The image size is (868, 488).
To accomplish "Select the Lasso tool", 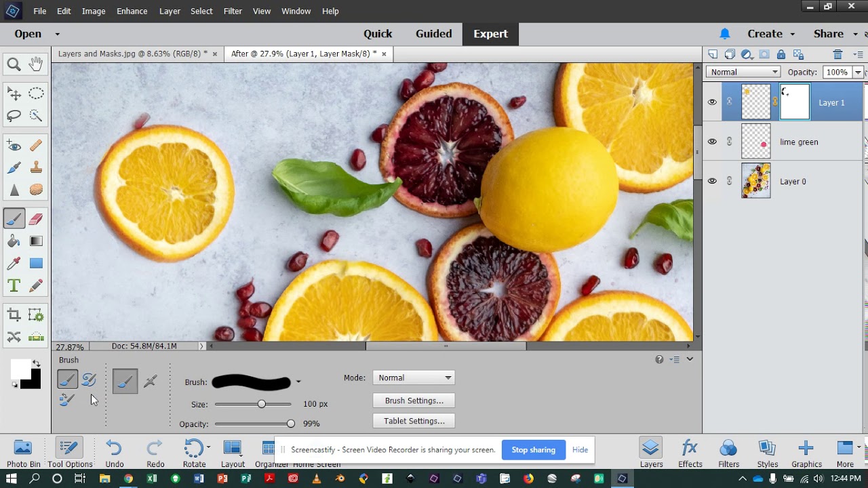I will [x=14, y=116].
